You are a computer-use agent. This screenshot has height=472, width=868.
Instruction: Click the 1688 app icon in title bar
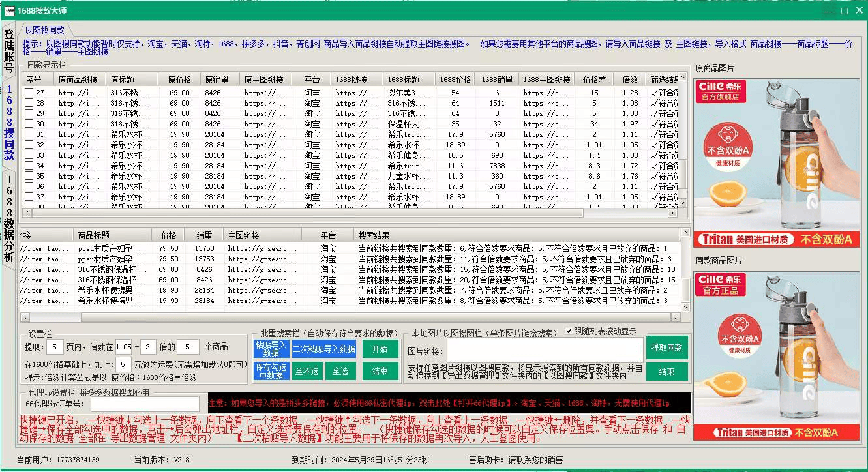10,10
